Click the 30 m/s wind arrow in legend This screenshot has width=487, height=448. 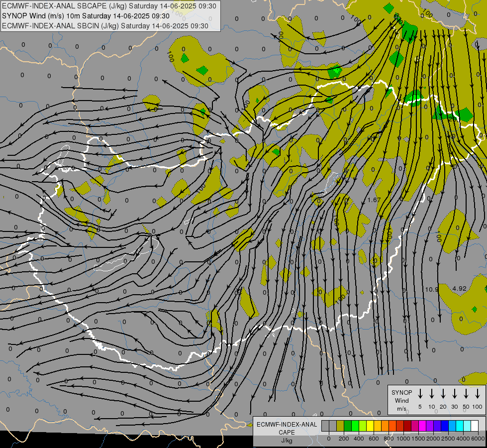point(455,394)
